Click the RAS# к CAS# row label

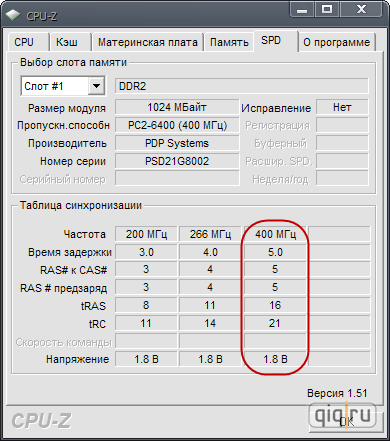pyautogui.click(x=74, y=270)
